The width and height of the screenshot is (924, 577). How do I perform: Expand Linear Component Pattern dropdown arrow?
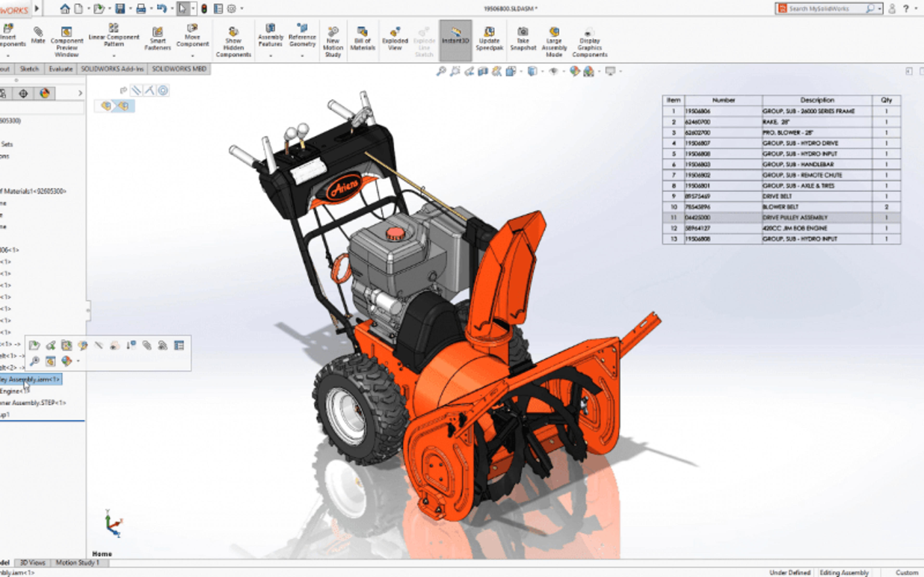pyautogui.click(x=114, y=56)
